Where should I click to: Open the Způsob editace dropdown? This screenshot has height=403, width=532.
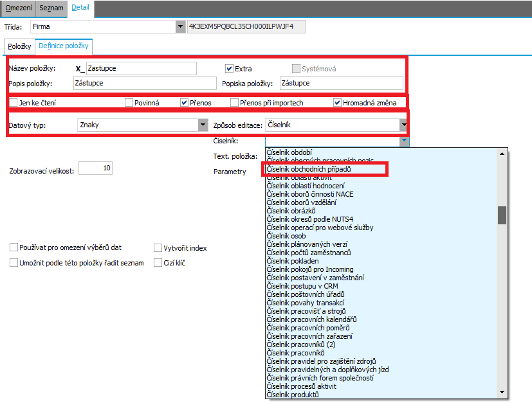point(403,125)
